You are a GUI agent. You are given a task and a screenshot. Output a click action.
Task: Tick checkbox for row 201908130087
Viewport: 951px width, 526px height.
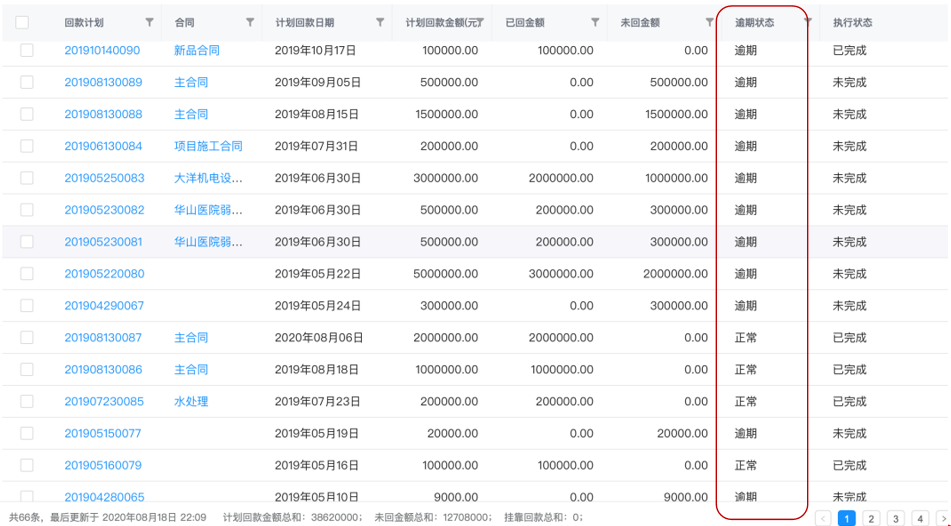(x=27, y=338)
